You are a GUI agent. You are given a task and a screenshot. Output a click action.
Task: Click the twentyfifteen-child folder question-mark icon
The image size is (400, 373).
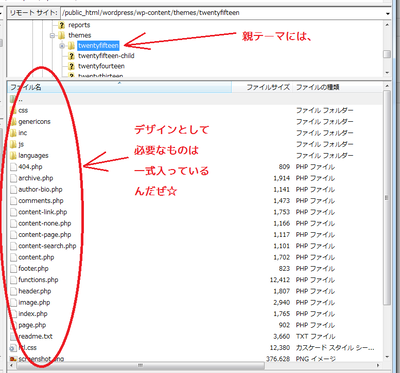click(71, 56)
